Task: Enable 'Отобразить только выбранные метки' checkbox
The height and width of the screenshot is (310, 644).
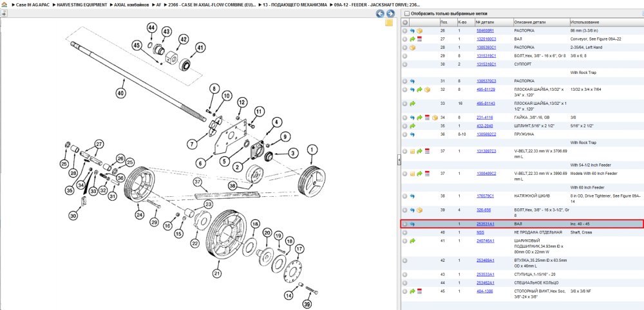Action: pos(407,14)
